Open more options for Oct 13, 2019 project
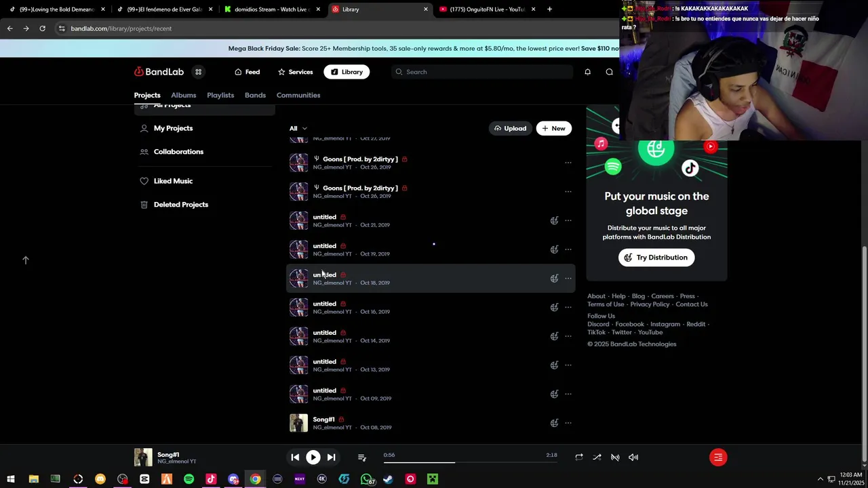Viewport: 868px width, 488px height. [x=568, y=365]
